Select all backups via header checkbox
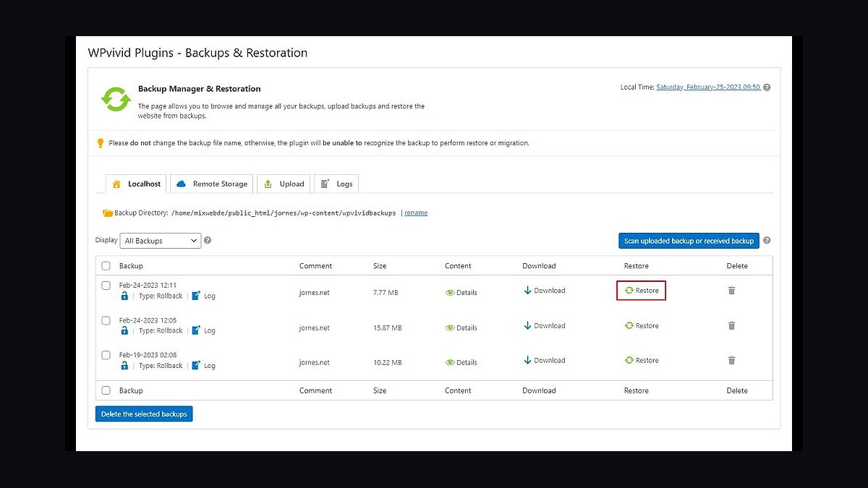This screenshot has width=868, height=488. point(106,265)
